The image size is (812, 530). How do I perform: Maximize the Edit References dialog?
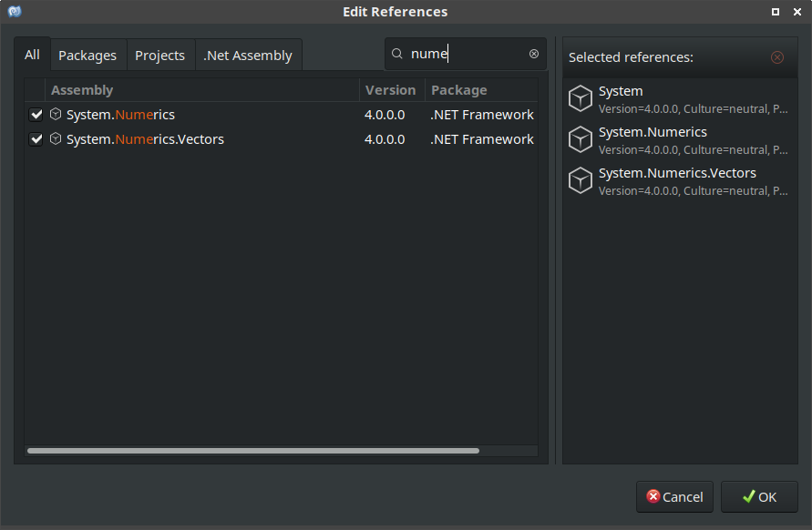776,12
